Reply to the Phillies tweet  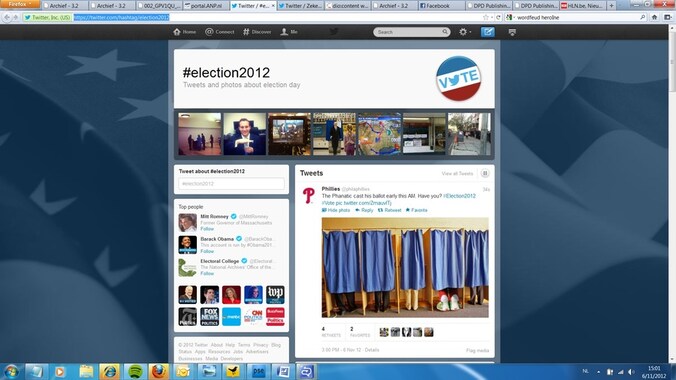point(364,210)
